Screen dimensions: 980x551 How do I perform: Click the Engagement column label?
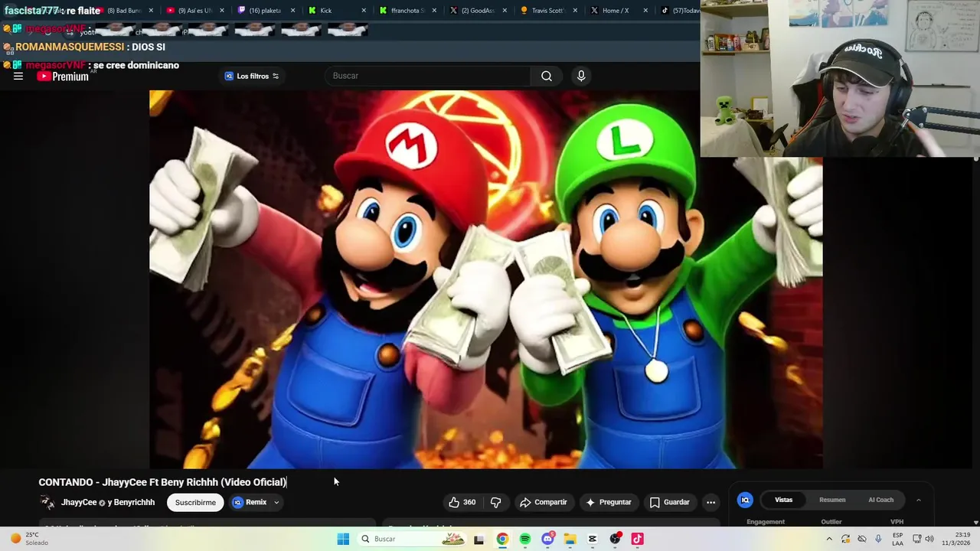[x=766, y=522]
